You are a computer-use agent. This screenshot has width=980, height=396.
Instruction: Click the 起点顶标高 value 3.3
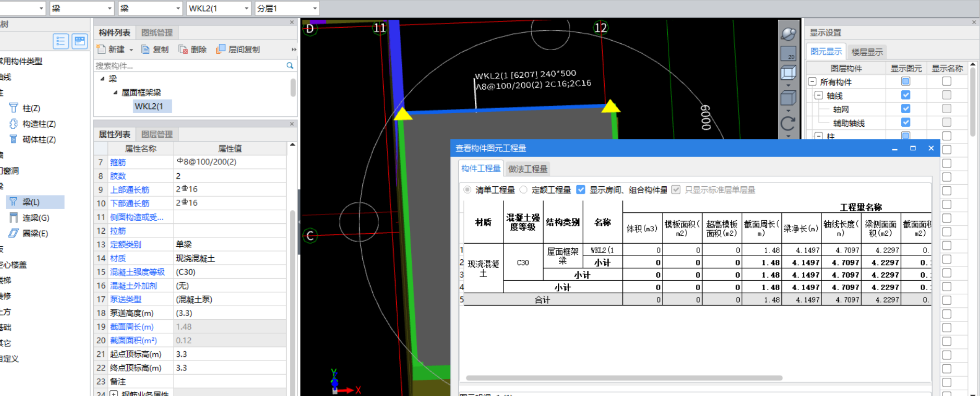coord(230,354)
